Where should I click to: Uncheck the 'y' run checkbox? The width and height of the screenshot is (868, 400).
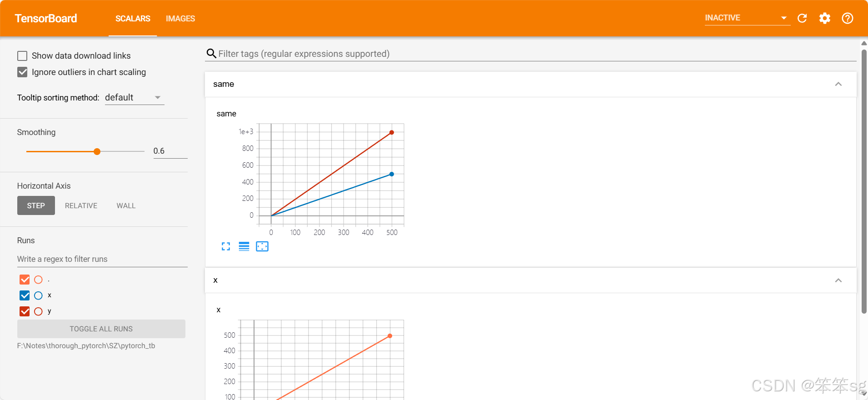[25, 311]
